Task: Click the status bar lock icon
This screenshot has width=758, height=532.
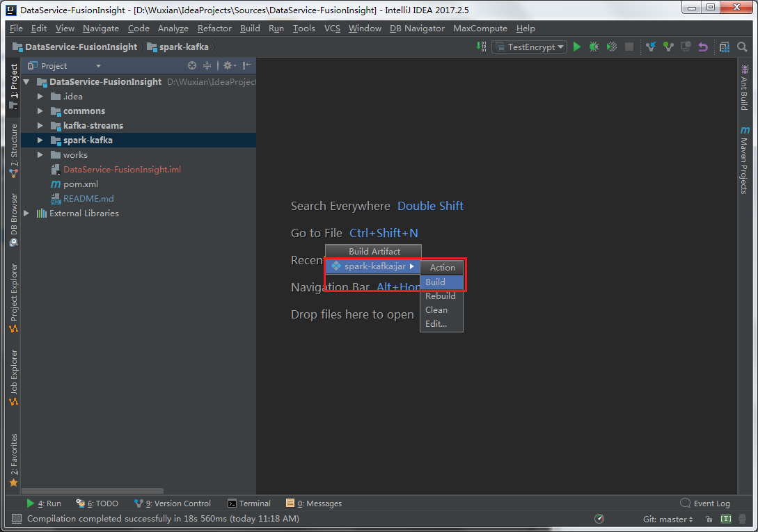Action: click(709, 519)
